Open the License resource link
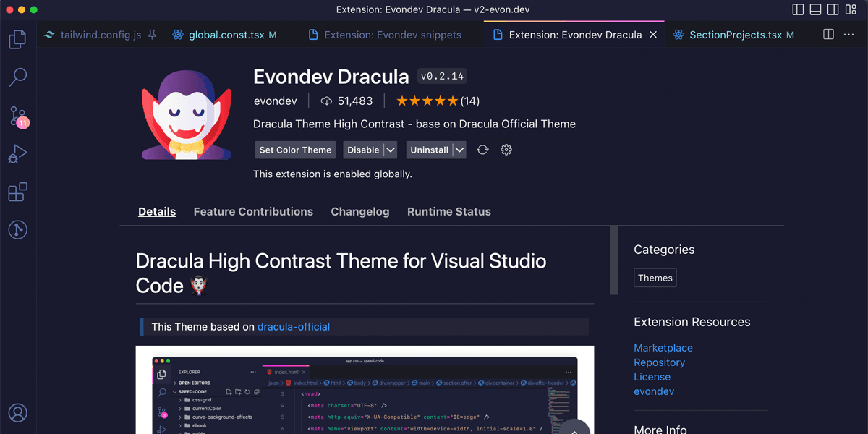Image resolution: width=868 pixels, height=434 pixels. coord(652,377)
